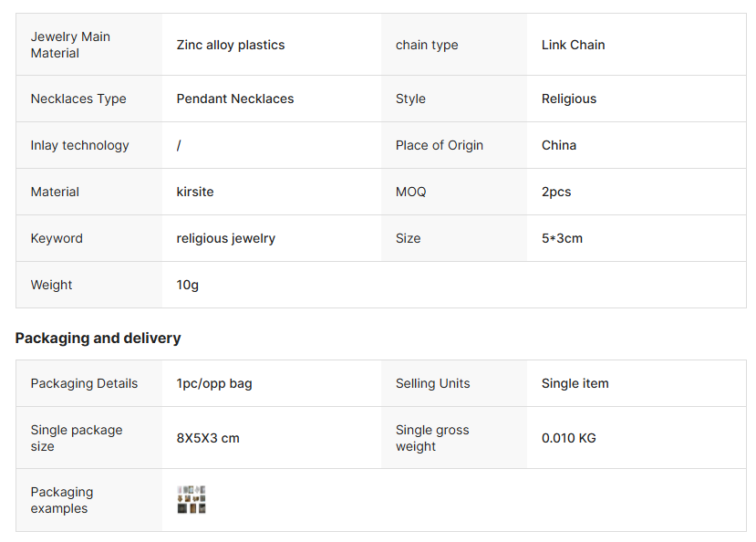Click the 'kirsite' material value
Viewport: 756px width, 542px height.
click(195, 192)
